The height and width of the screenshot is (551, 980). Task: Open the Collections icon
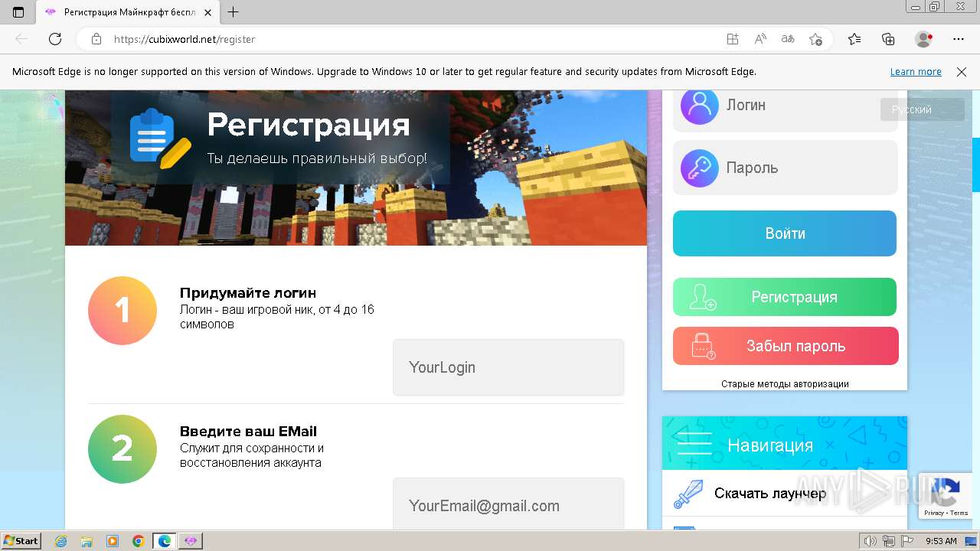click(888, 39)
